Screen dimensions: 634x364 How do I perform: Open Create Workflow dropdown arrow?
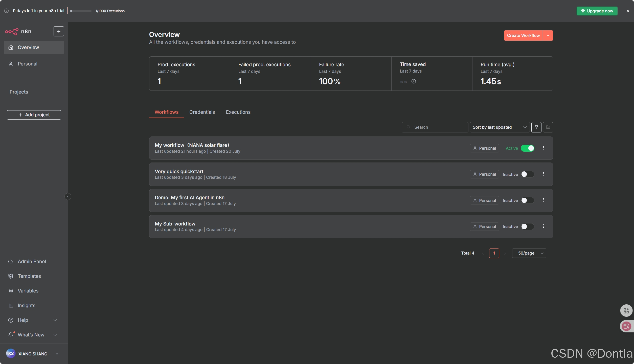pyautogui.click(x=548, y=36)
